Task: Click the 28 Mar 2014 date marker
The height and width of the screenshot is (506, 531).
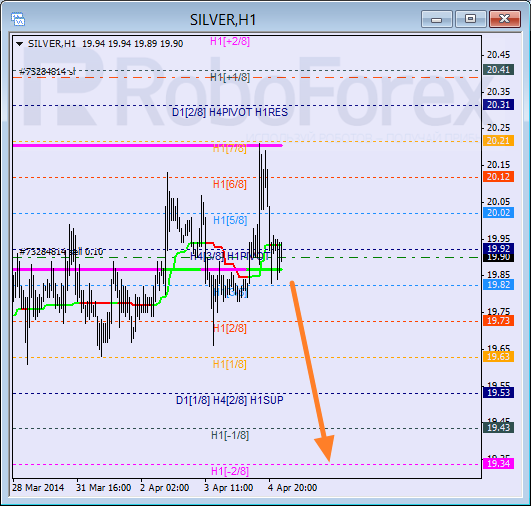Action: tap(38, 488)
